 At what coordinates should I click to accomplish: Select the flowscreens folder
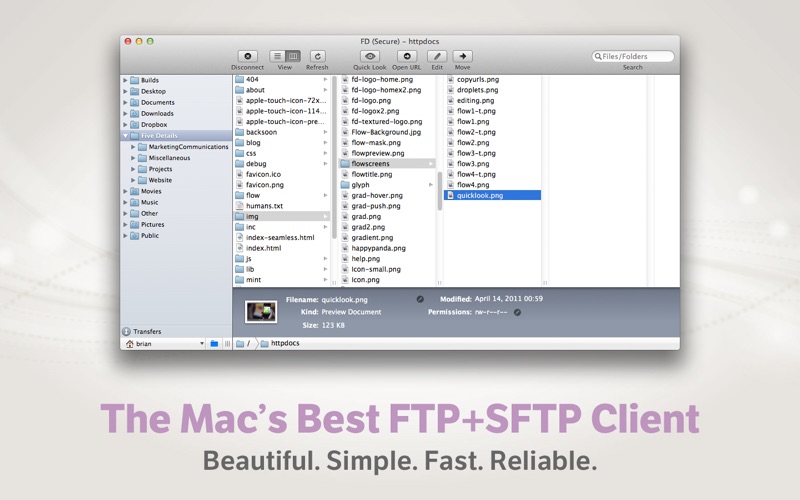[x=370, y=164]
